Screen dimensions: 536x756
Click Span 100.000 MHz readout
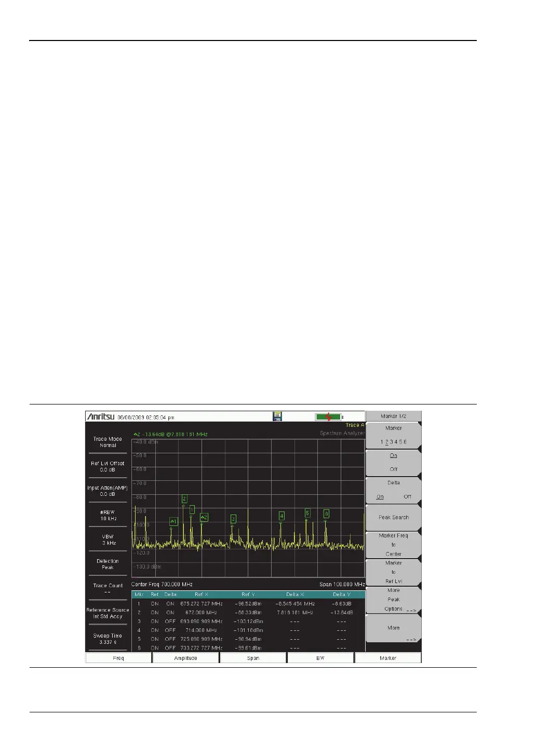tap(342, 584)
